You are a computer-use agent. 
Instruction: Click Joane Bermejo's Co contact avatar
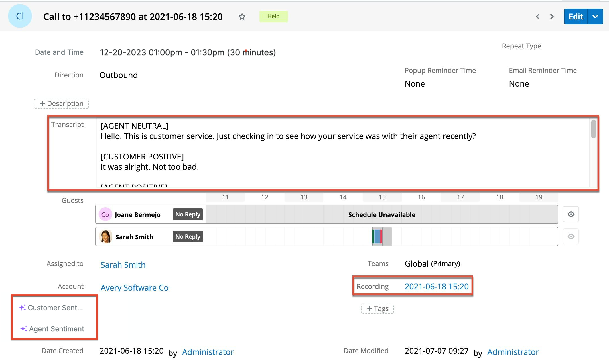click(x=105, y=214)
